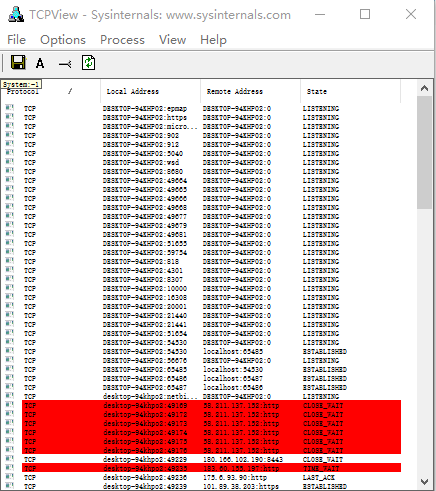Open the Process menu
Screen dimensions: 436x491
pyautogui.click(x=122, y=40)
